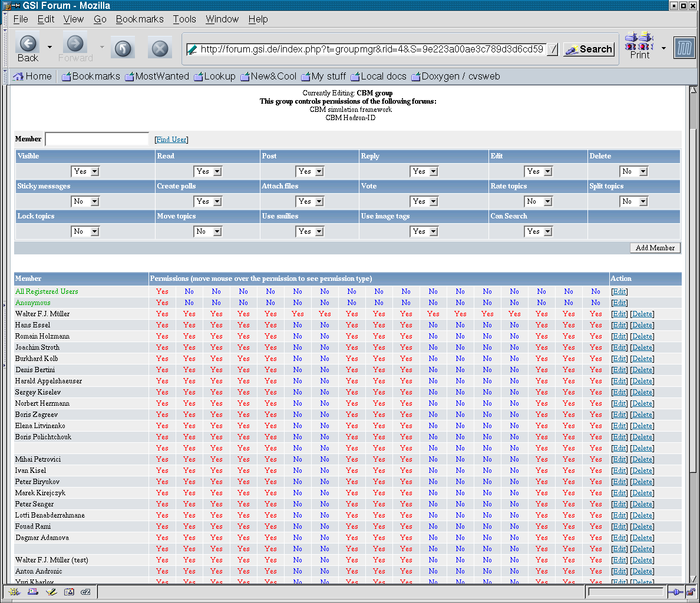The image size is (700, 603).
Task: Open Composer from the status bar
Action: (x=51, y=592)
